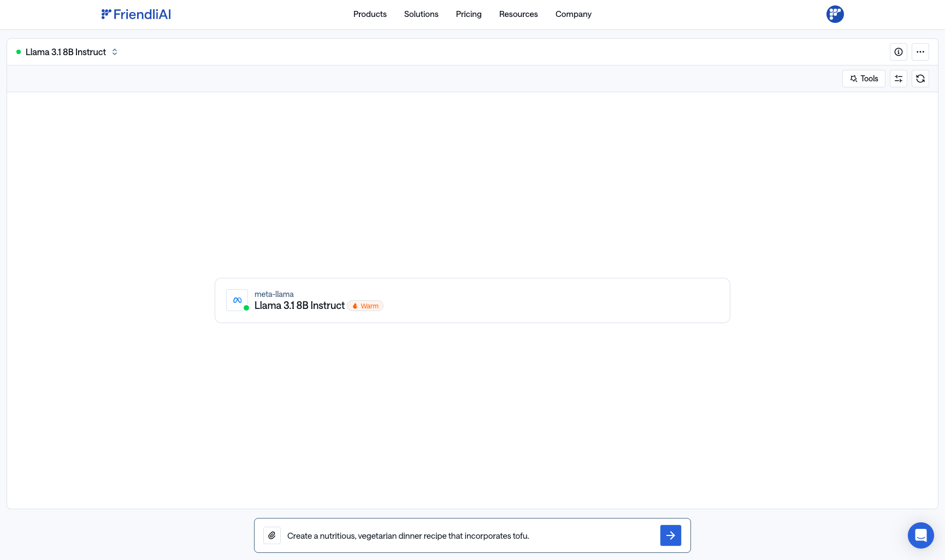
Task: Open the Resources menu
Action: point(518,14)
